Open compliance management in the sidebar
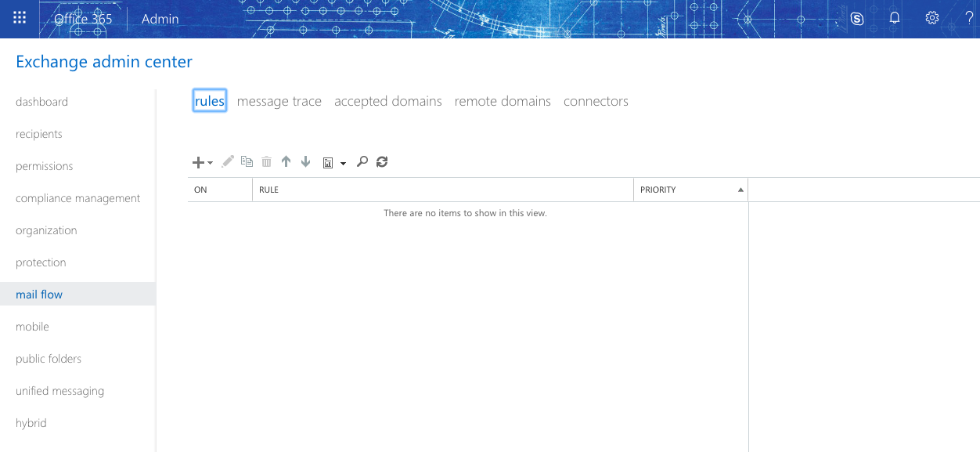 coord(78,198)
